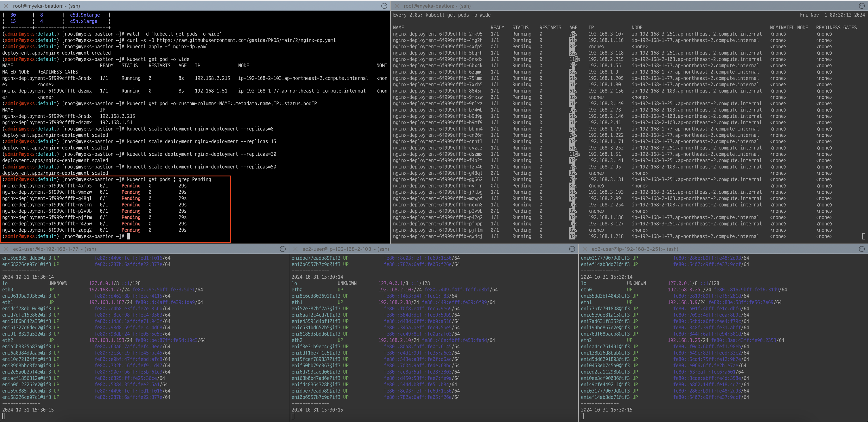Screen dimensions: 868x422
Task: Close the left root@myeks-bastion pane
Action: 6,6
